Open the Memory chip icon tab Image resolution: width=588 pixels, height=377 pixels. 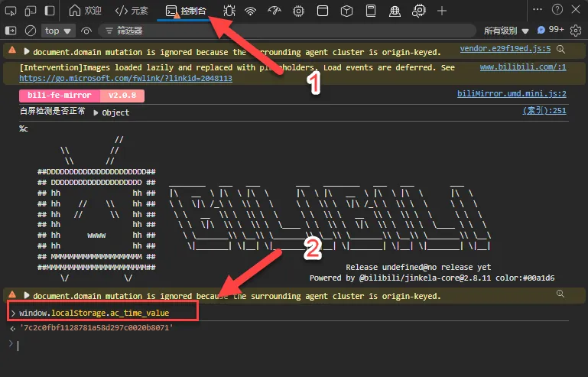click(x=298, y=11)
